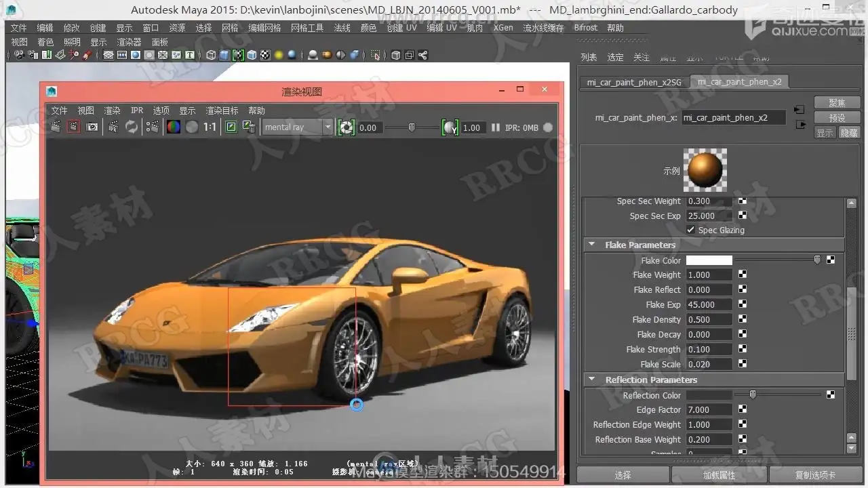Click the isolate select icon in viewport toolbar
This screenshot has width=868, height=488.
click(376, 55)
